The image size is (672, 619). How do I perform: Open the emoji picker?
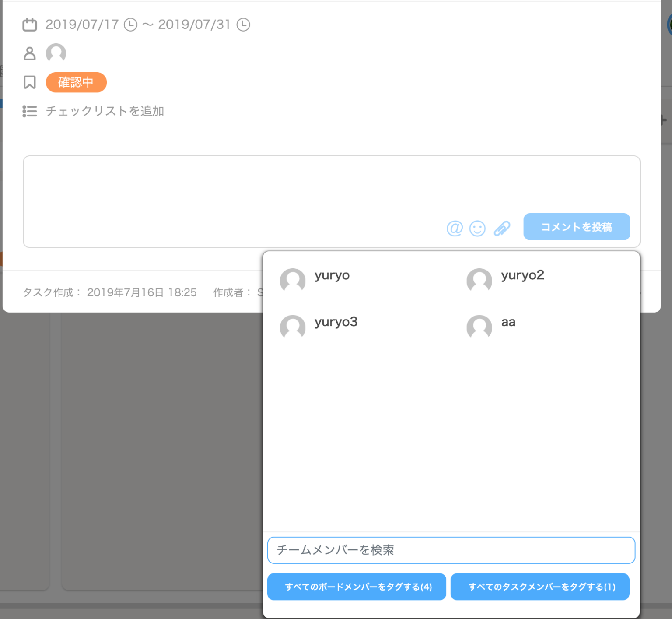pyautogui.click(x=478, y=228)
